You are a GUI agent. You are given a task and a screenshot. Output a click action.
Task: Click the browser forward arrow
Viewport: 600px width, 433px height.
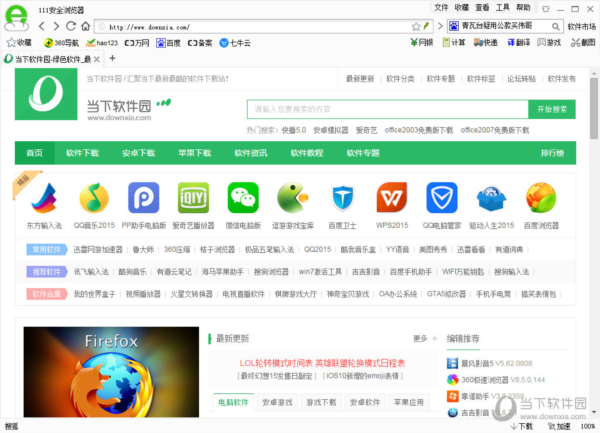click(56, 26)
